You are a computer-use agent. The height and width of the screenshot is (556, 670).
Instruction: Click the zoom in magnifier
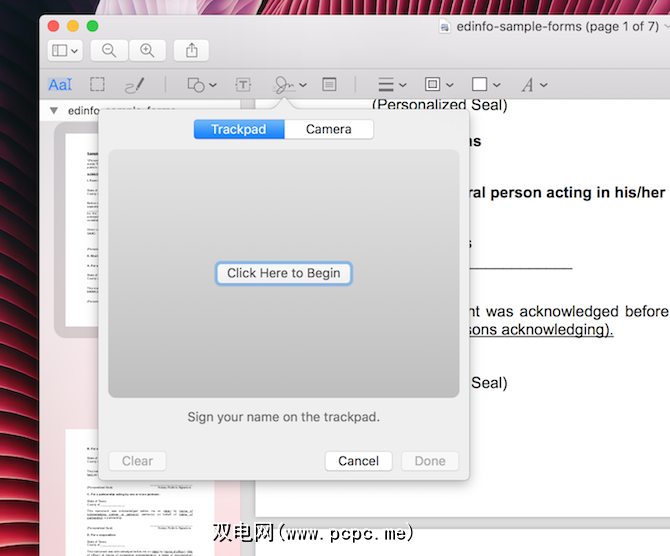(147, 50)
